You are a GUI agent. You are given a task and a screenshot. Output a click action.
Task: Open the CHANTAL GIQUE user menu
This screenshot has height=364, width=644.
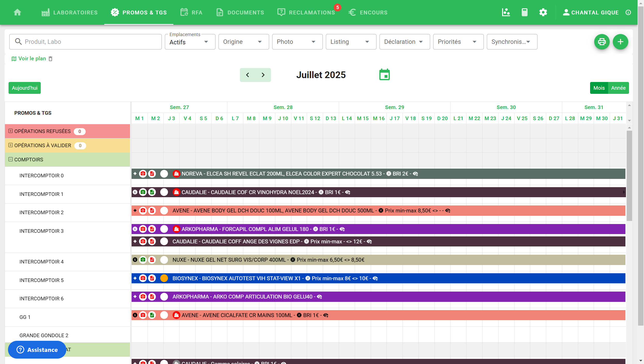(x=591, y=12)
